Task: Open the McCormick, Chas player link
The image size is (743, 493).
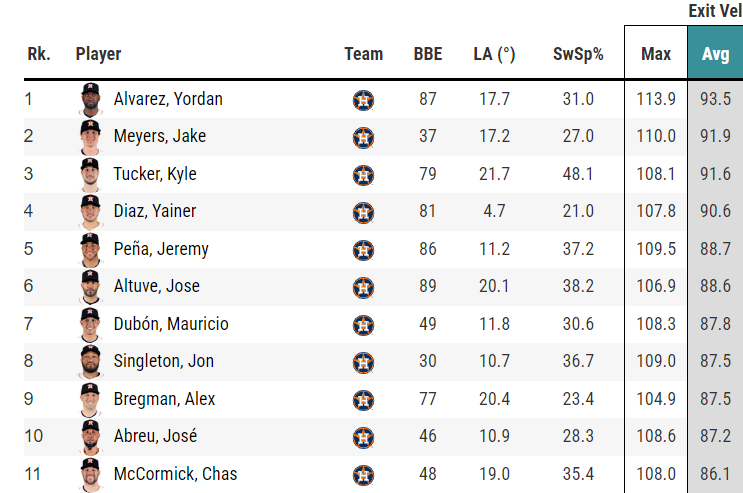Action: click(175, 474)
